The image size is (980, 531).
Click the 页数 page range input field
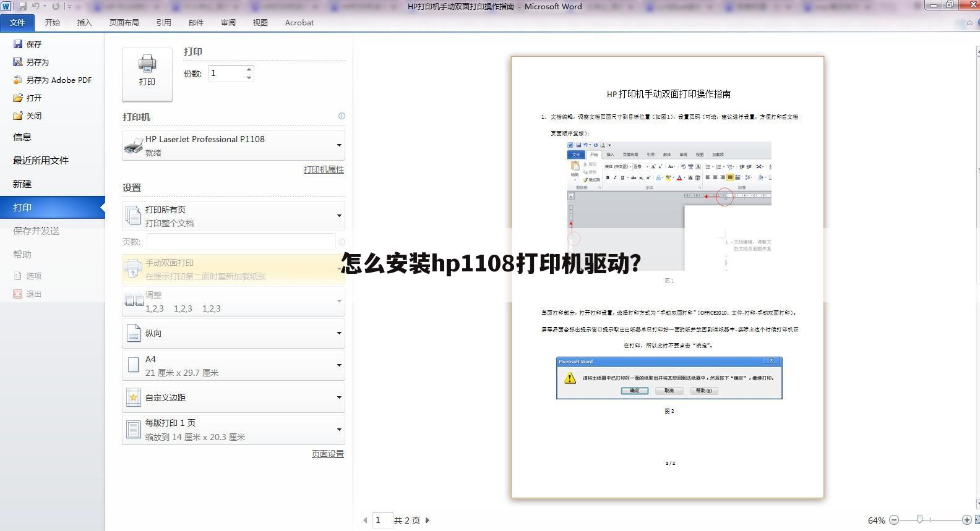click(241, 242)
